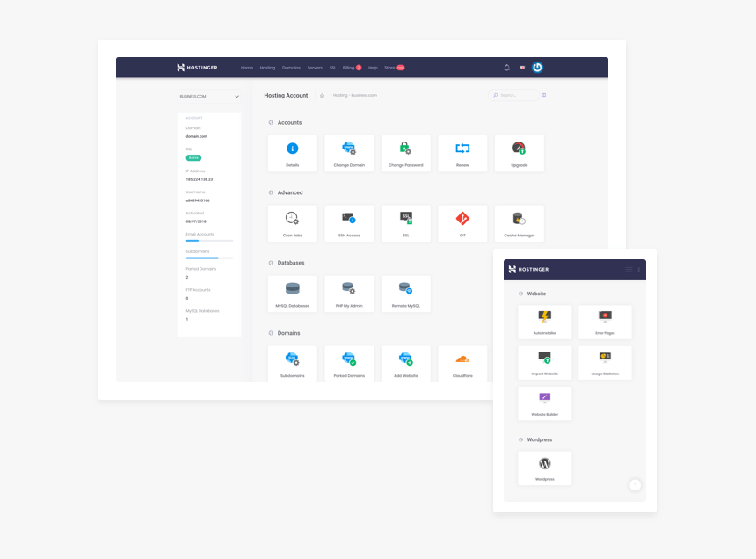Click the Subdomains usage bar

[x=209, y=258]
